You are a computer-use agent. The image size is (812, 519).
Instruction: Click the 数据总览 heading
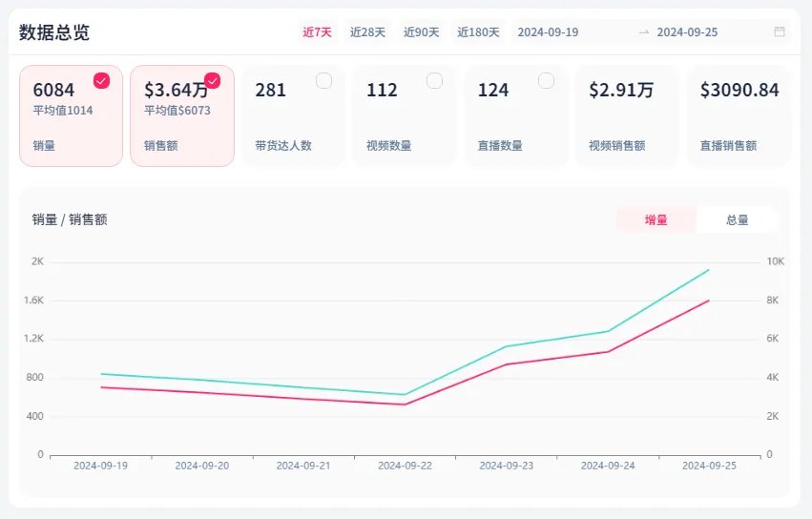(x=54, y=31)
